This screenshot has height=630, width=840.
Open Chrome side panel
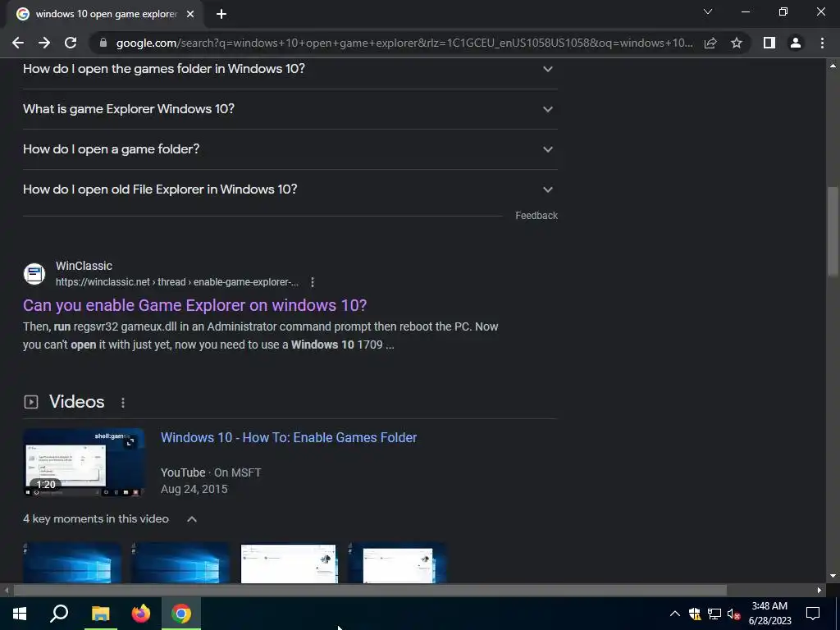point(769,43)
